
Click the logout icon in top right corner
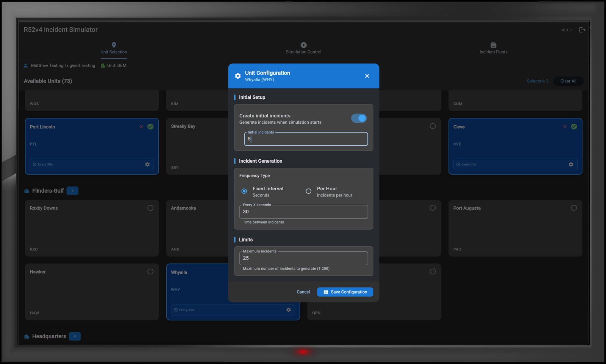point(583,30)
